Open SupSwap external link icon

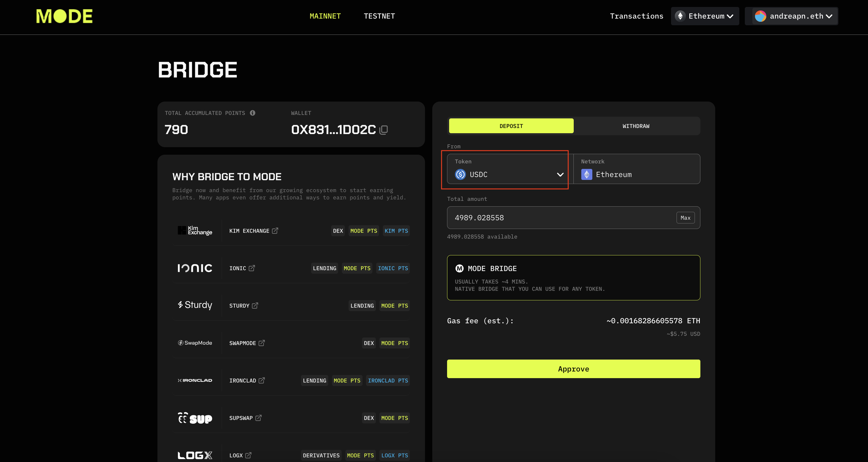[x=259, y=418]
